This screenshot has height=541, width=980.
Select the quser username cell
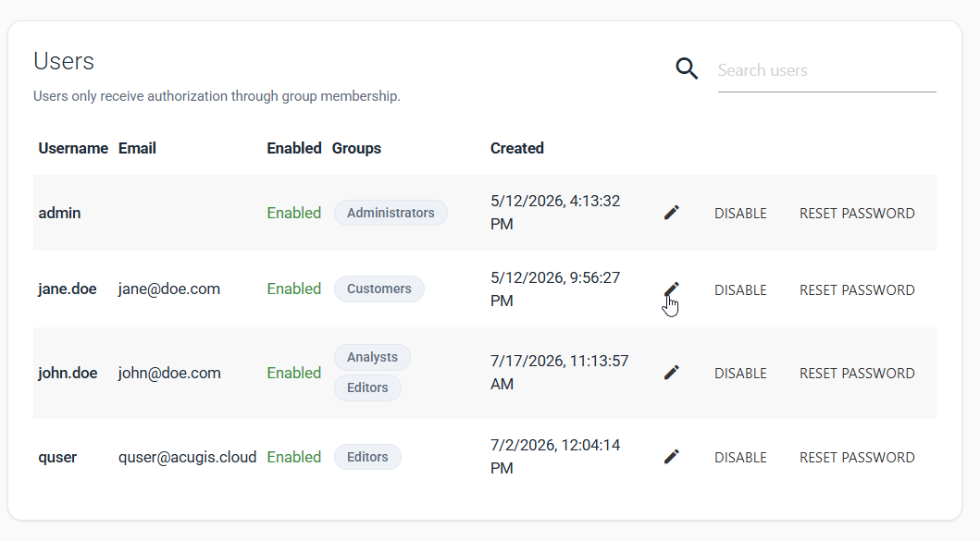[57, 457]
